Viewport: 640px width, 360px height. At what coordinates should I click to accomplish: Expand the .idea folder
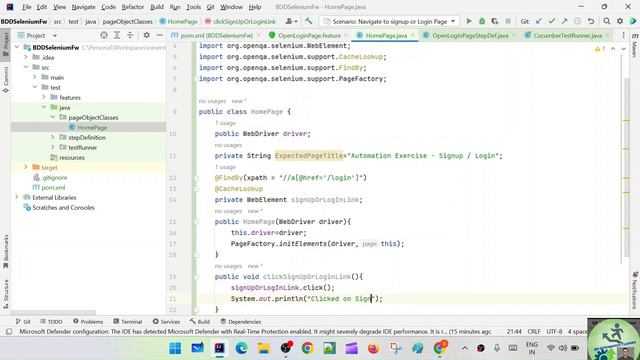tap(26, 58)
